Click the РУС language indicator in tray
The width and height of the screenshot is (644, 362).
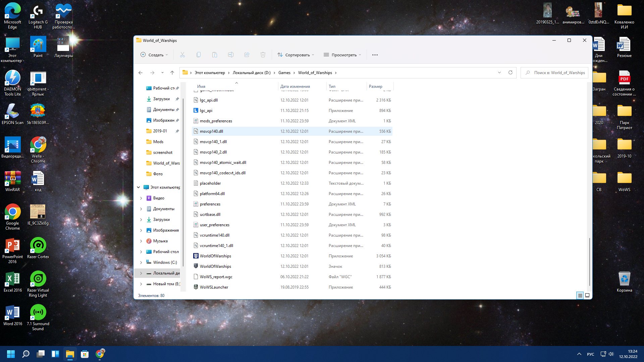(x=591, y=354)
